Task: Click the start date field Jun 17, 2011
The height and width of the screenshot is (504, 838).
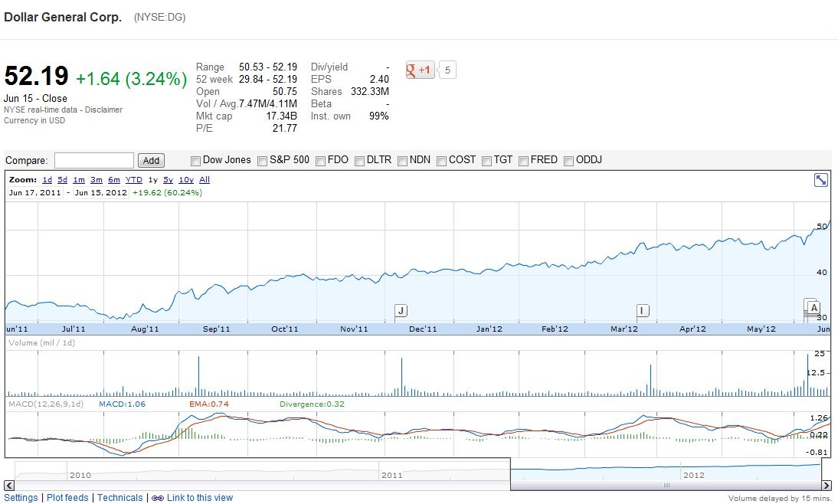Action: [x=35, y=192]
